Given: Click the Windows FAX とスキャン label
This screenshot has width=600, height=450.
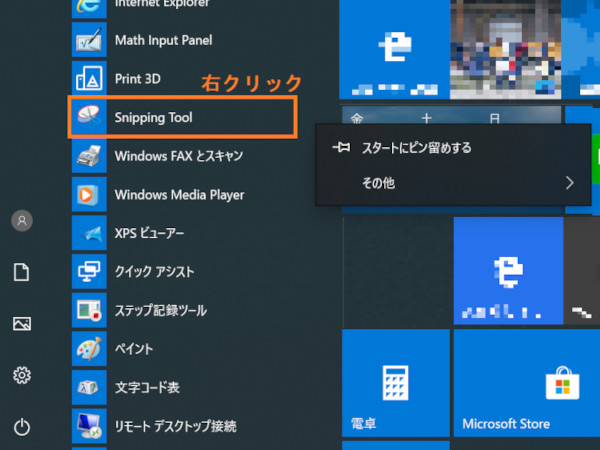Looking at the screenshot, I should pyautogui.click(x=179, y=156).
